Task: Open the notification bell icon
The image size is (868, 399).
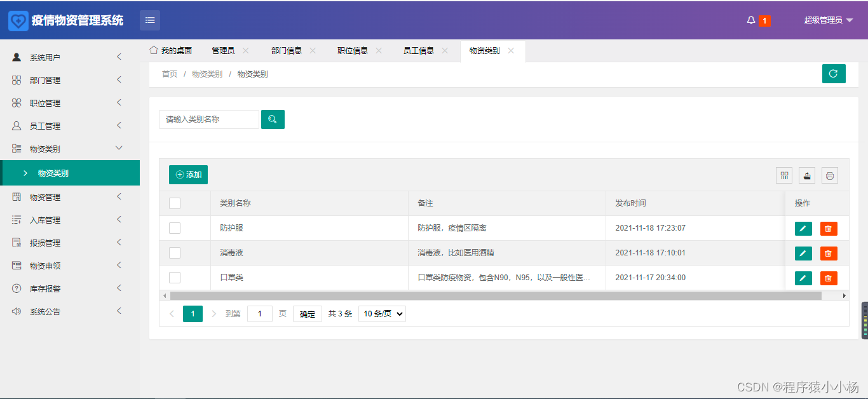Action: pos(751,20)
